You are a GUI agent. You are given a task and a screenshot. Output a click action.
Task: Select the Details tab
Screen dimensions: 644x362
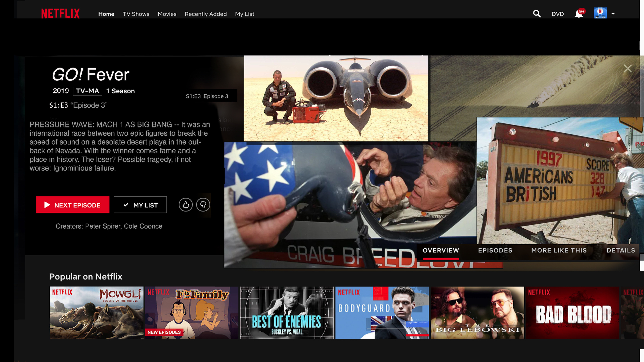coord(621,250)
